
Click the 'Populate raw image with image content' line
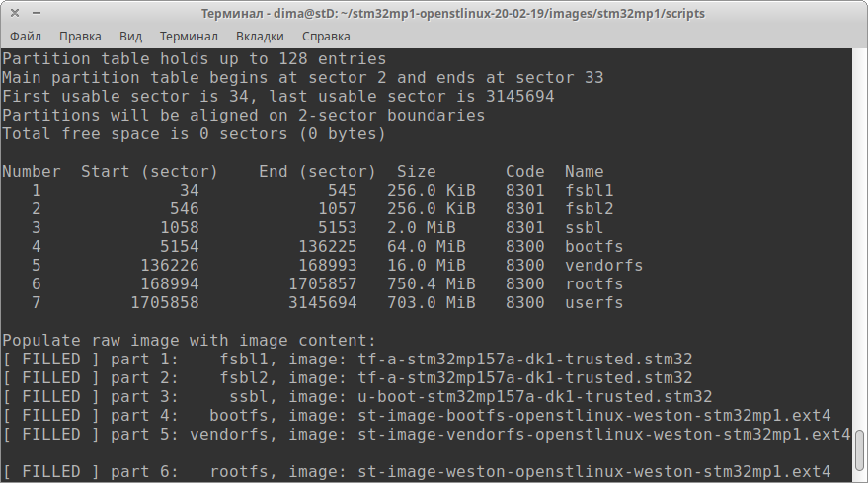point(190,341)
